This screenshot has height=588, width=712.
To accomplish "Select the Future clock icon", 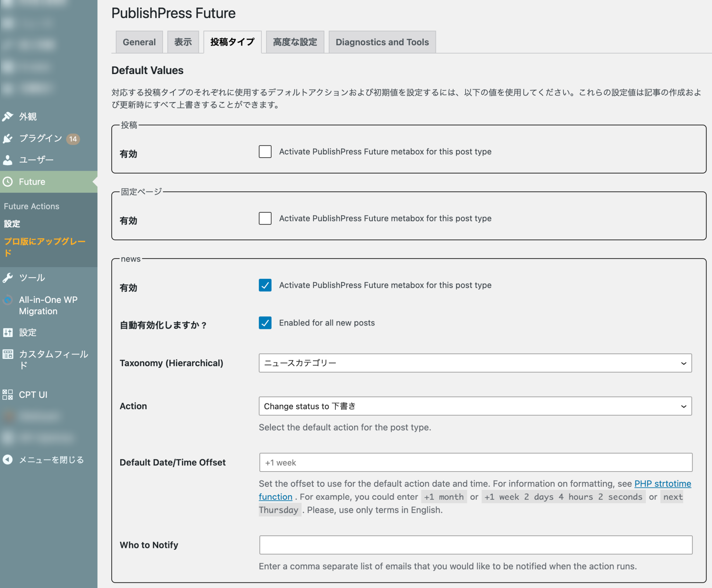I will point(8,182).
